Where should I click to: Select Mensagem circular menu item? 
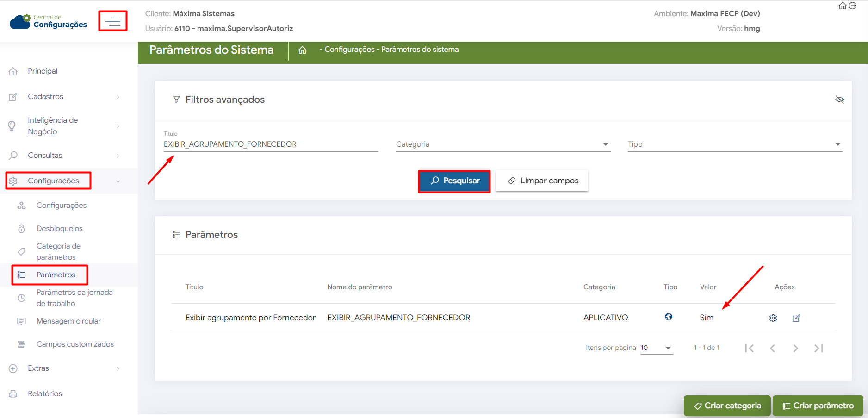pos(68,321)
